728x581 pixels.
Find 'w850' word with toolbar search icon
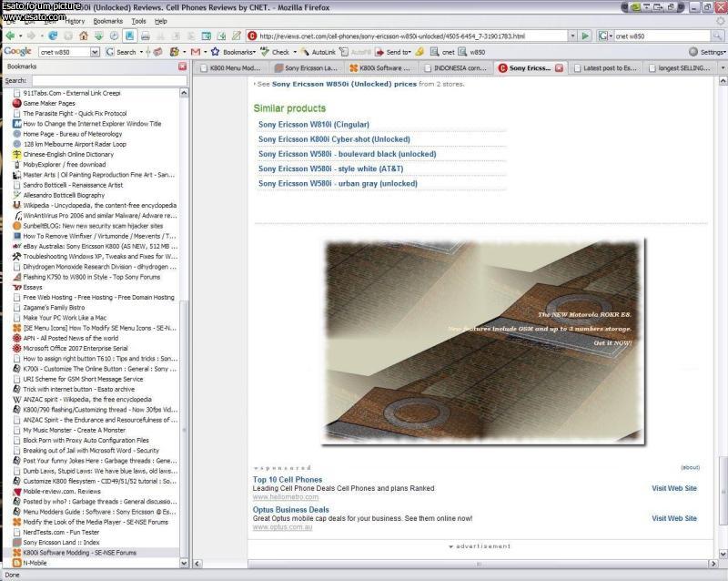click(471, 52)
